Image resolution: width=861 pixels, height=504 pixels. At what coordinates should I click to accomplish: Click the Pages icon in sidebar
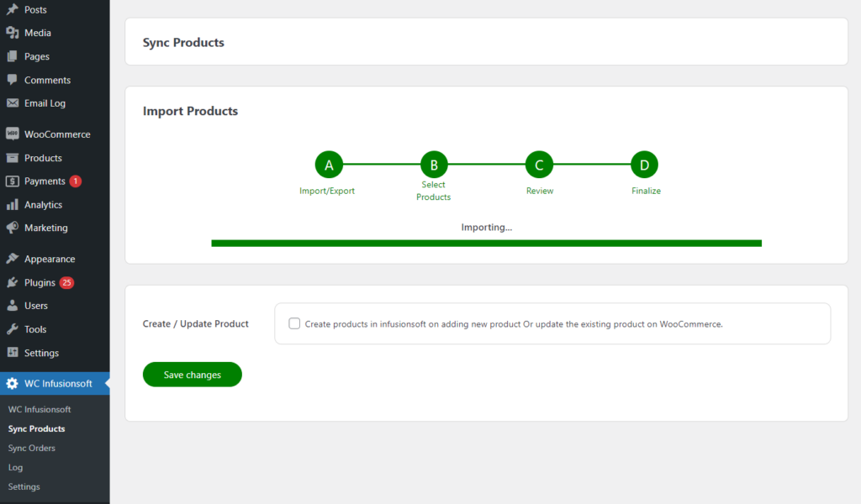(12, 56)
